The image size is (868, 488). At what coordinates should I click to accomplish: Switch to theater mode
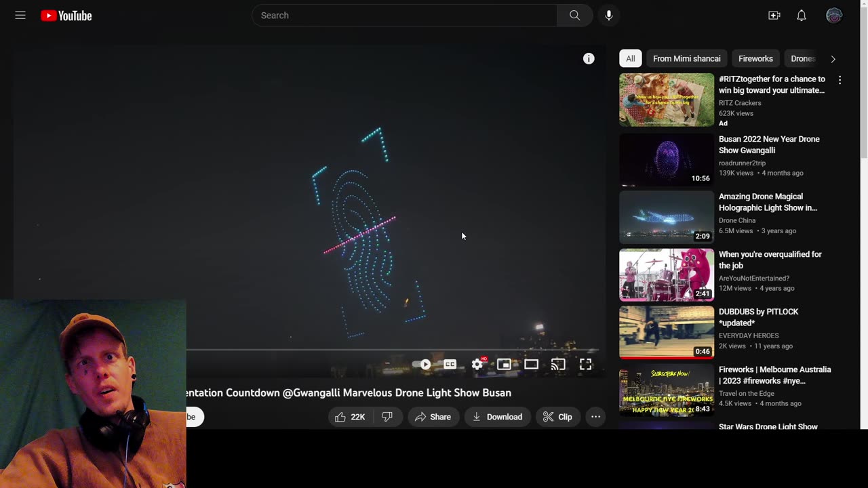pyautogui.click(x=531, y=364)
